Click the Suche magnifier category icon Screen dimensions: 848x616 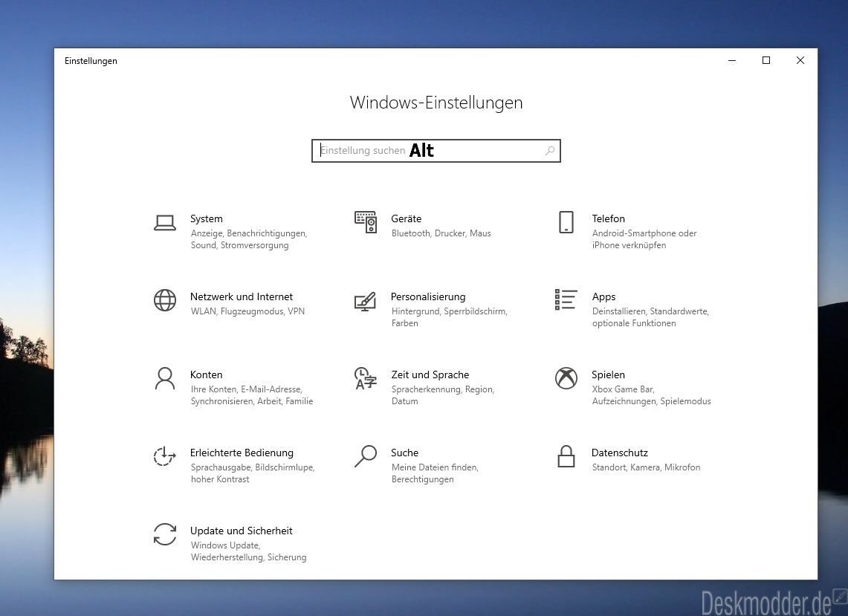(x=366, y=456)
